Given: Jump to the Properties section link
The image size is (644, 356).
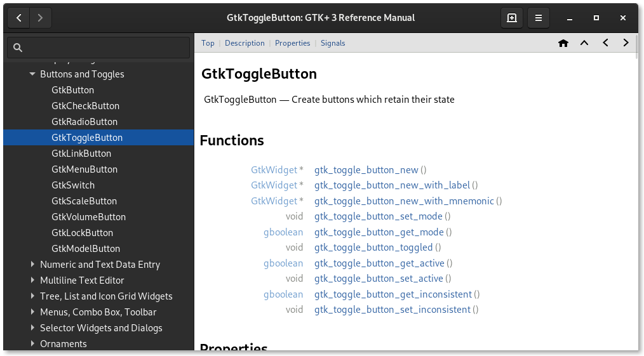Looking at the screenshot, I should click(292, 43).
